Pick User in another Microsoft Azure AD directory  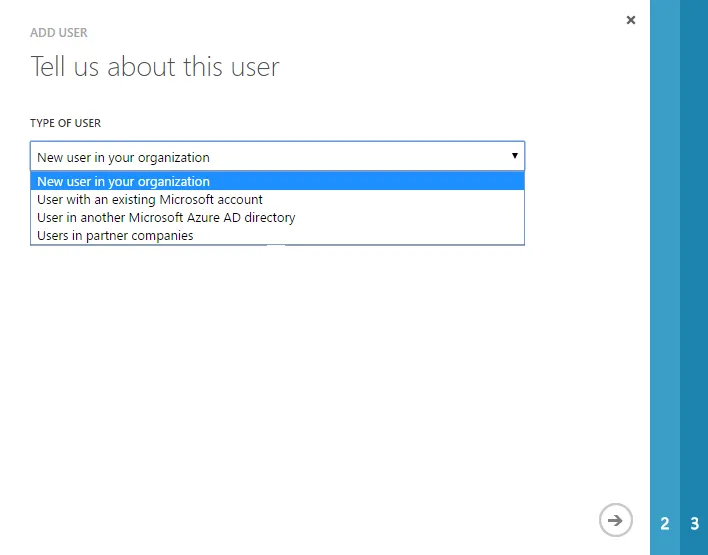click(166, 218)
